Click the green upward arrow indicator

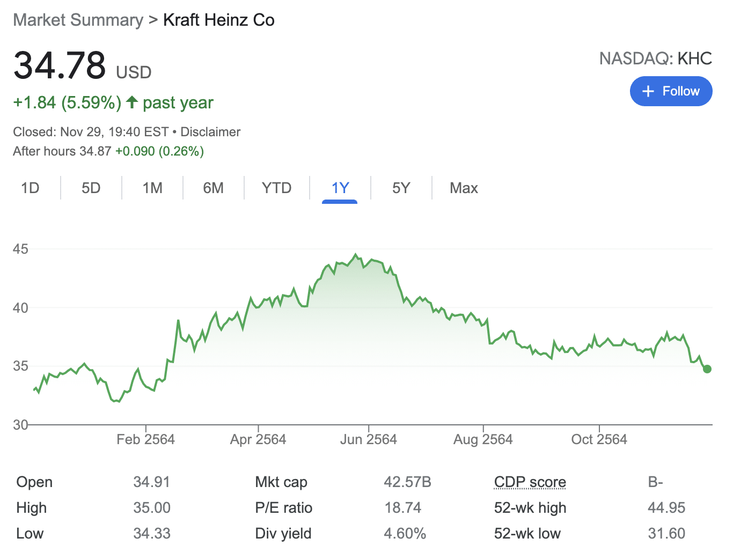[131, 102]
